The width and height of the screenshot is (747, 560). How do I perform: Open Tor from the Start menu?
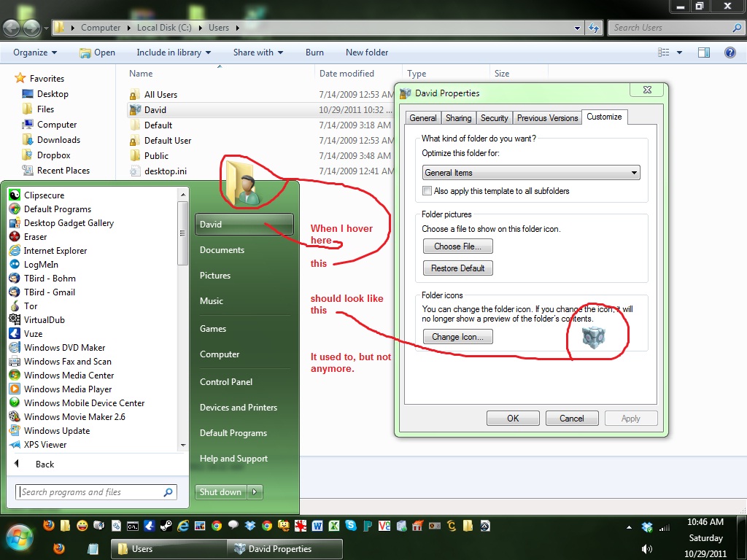[32, 306]
